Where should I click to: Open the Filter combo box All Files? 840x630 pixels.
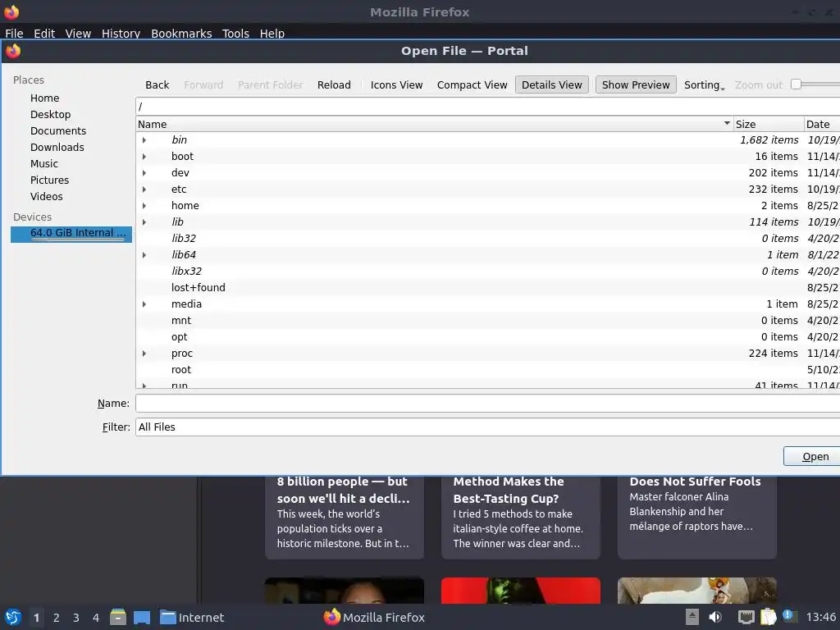click(487, 427)
